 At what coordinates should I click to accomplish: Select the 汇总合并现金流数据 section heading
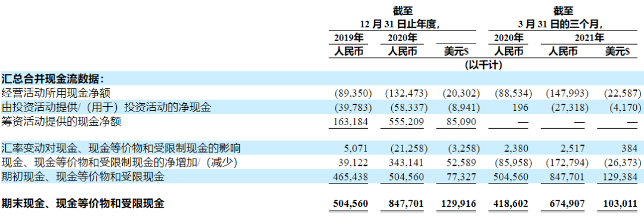pos(53,78)
